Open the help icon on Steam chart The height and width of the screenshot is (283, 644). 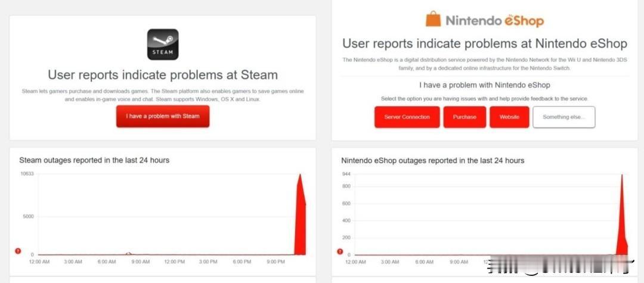[x=18, y=251]
